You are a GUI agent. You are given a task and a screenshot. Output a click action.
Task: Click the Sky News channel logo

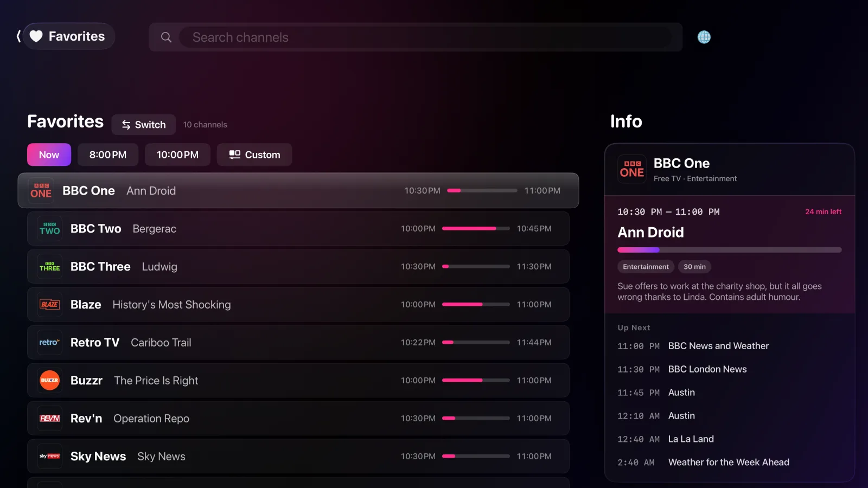(x=50, y=457)
